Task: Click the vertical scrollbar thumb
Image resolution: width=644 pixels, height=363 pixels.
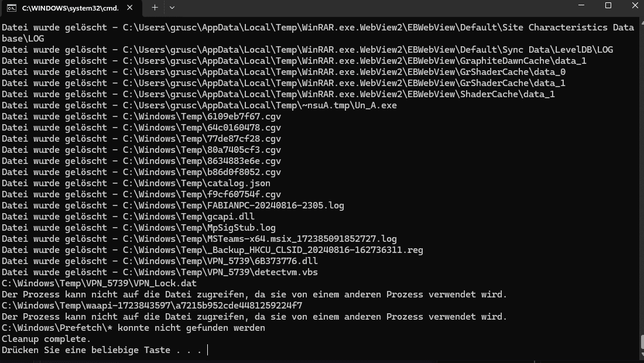Action: (x=641, y=342)
